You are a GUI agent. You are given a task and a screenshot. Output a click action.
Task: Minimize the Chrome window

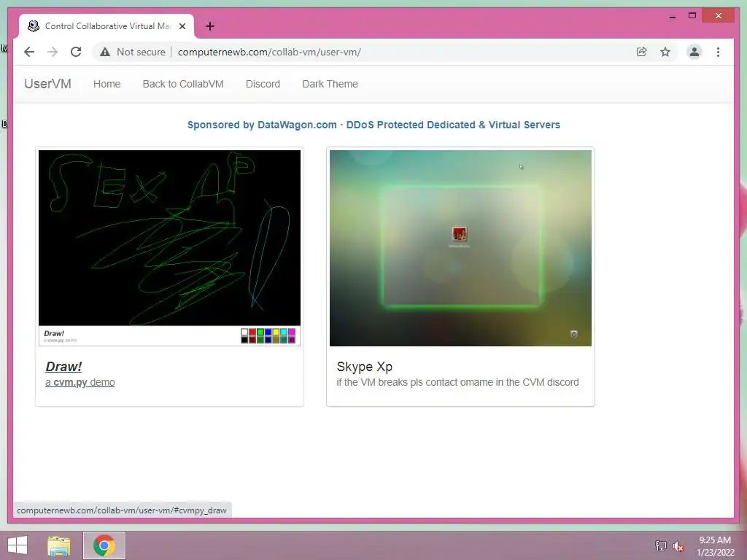coord(672,16)
